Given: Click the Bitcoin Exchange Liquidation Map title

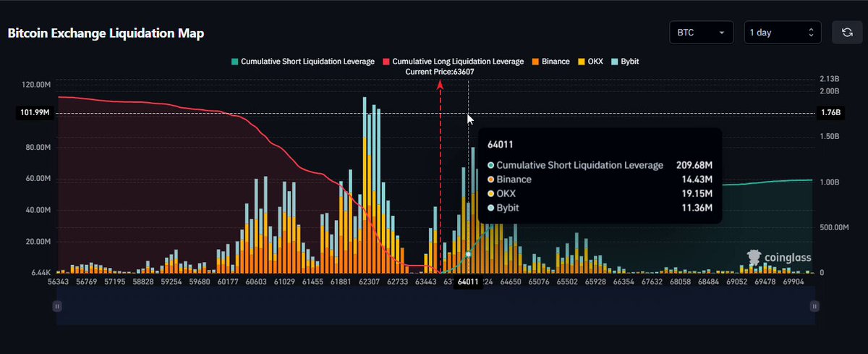Looking at the screenshot, I should (x=106, y=33).
